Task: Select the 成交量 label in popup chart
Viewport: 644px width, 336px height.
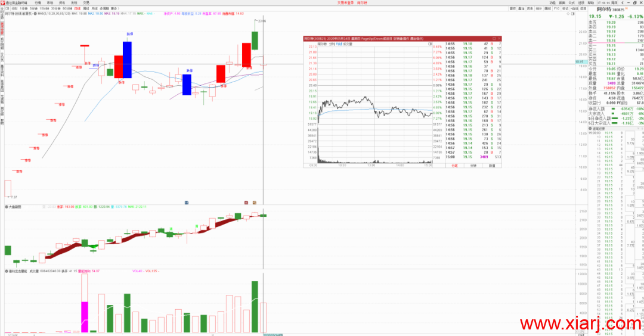Action: click(x=348, y=43)
